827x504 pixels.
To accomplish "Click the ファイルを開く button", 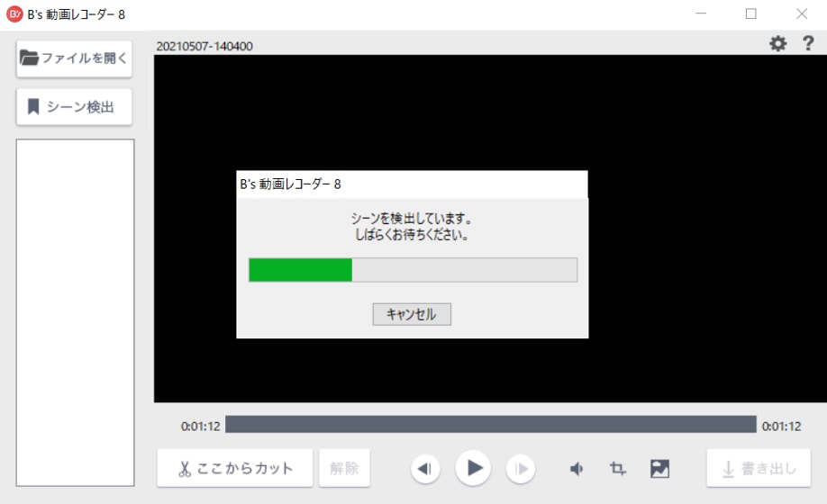I will pos(74,58).
